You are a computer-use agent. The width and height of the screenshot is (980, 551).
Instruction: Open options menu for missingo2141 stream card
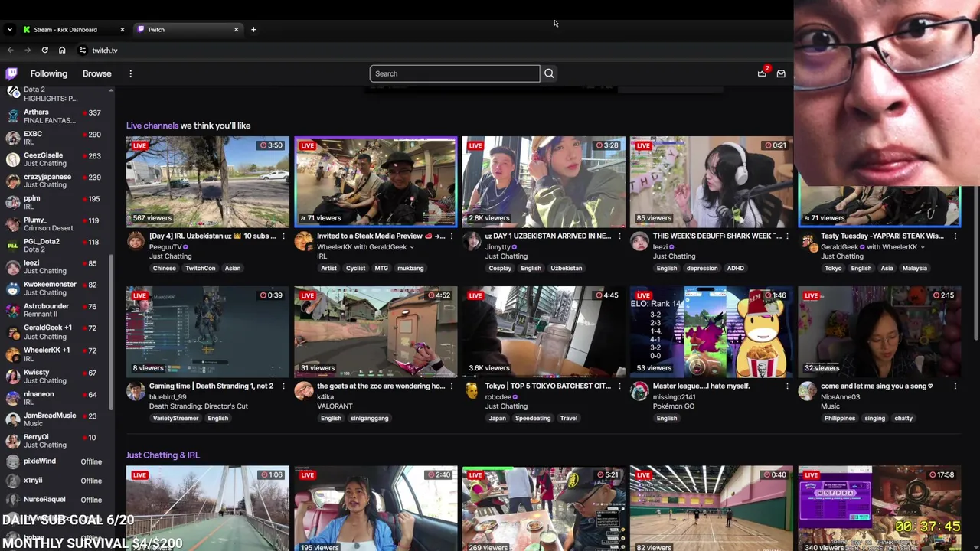point(787,386)
